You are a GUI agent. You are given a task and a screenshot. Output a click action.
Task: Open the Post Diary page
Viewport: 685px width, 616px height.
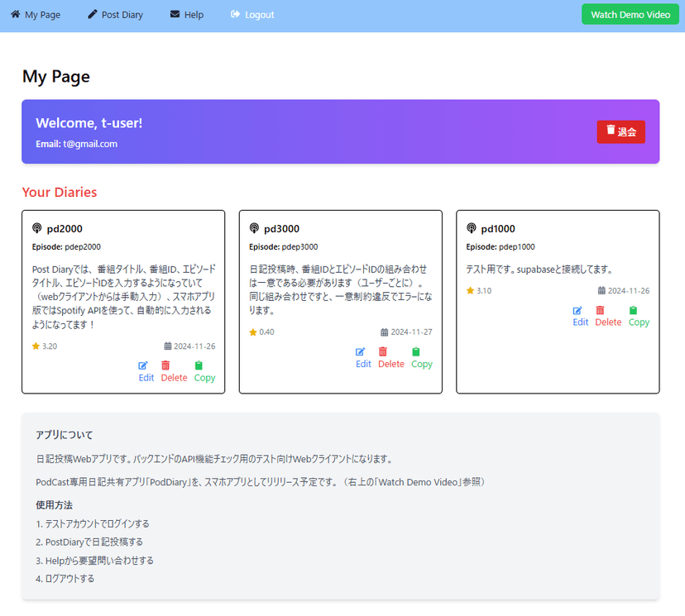click(115, 14)
